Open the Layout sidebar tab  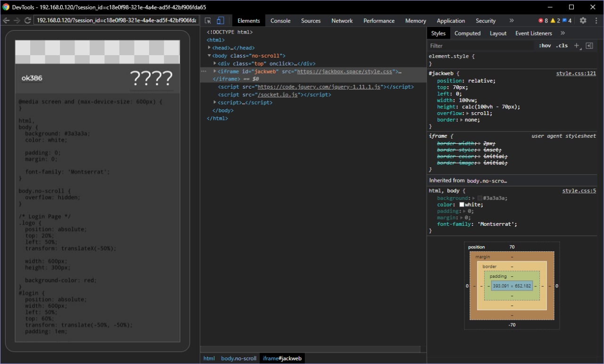498,33
